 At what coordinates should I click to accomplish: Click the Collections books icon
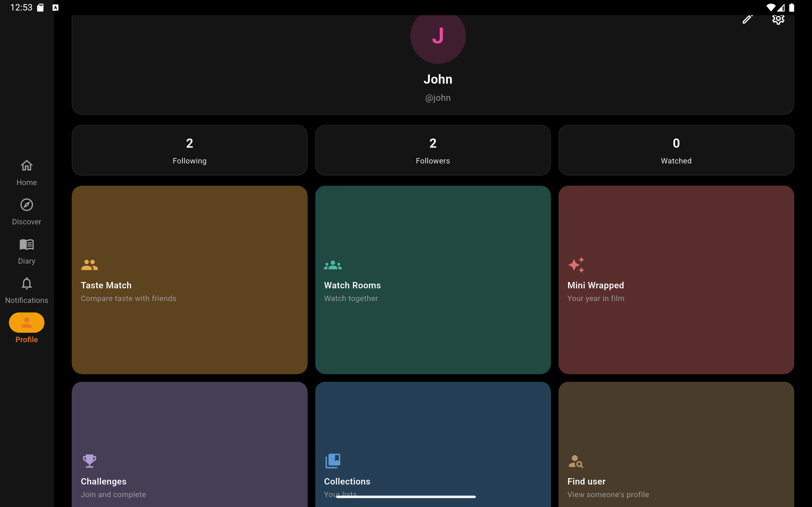click(x=332, y=461)
